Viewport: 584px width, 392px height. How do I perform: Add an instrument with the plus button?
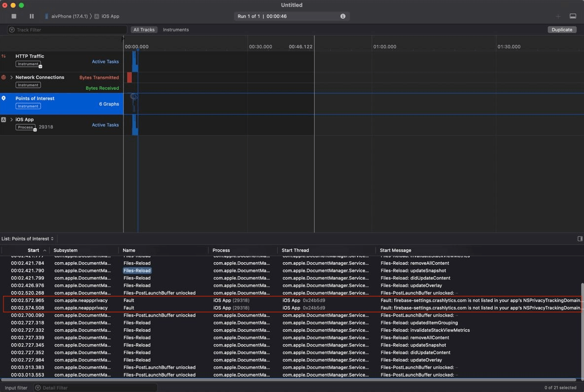[558, 16]
